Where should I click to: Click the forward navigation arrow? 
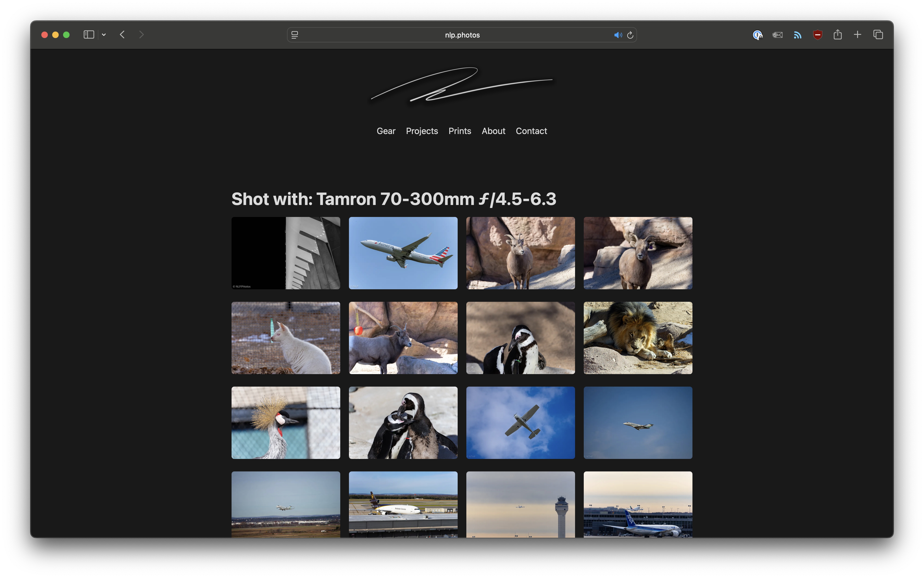(141, 35)
